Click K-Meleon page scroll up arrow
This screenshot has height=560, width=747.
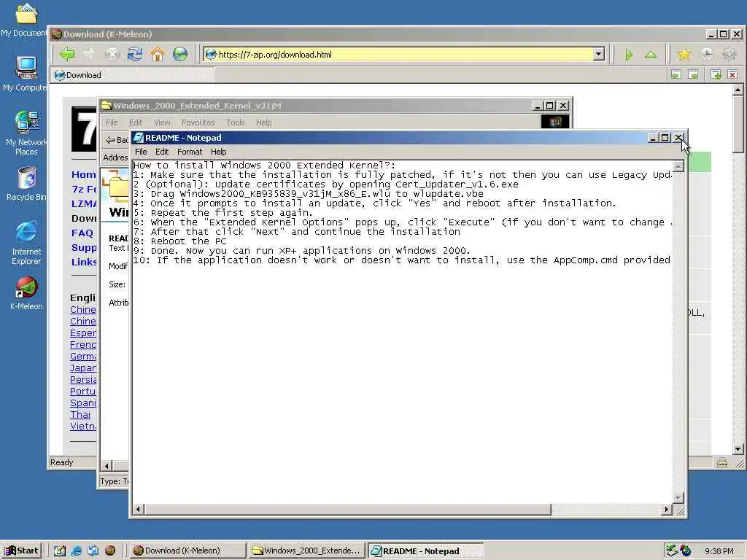pyautogui.click(x=738, y=90)
